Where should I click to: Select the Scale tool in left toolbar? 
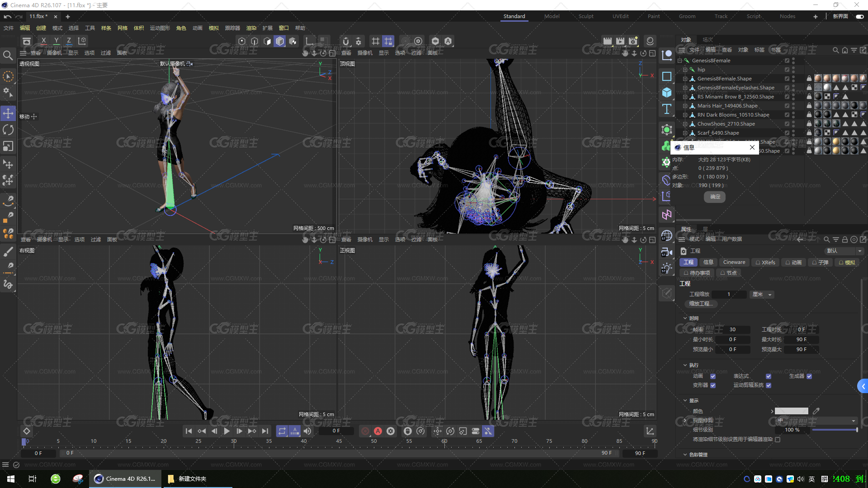(x=8, y=146)
